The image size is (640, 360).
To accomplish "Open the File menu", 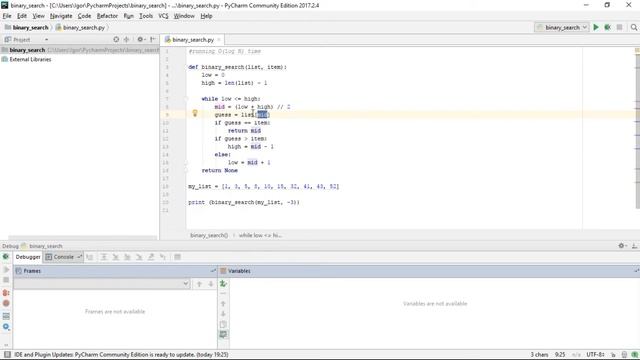I will [x=7, y=16].
